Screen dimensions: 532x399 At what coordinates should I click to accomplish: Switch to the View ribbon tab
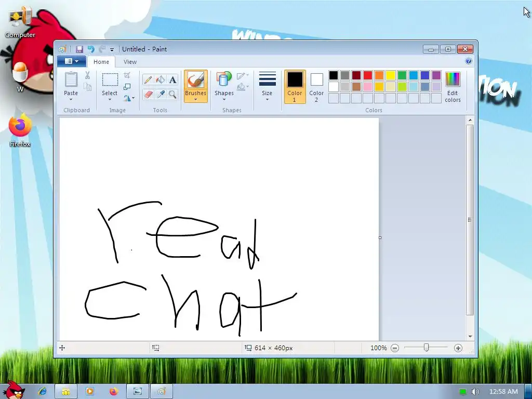click(x=130, y=62)
